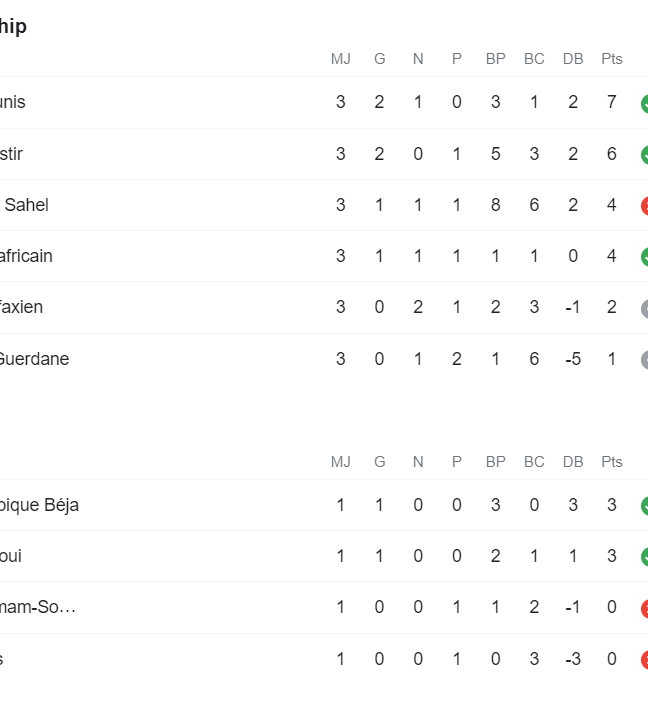Open the Sahel team row
Screen dimensions: 648x704
[324, 205]
